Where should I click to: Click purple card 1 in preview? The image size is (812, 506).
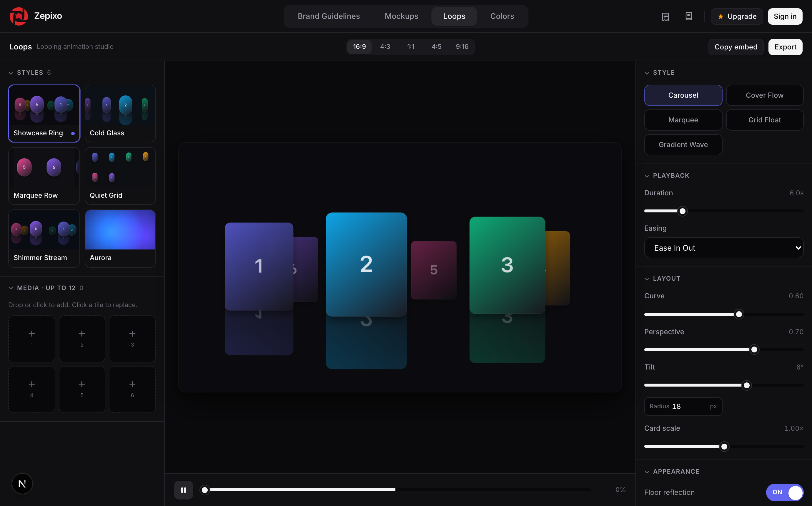point(259,267)
